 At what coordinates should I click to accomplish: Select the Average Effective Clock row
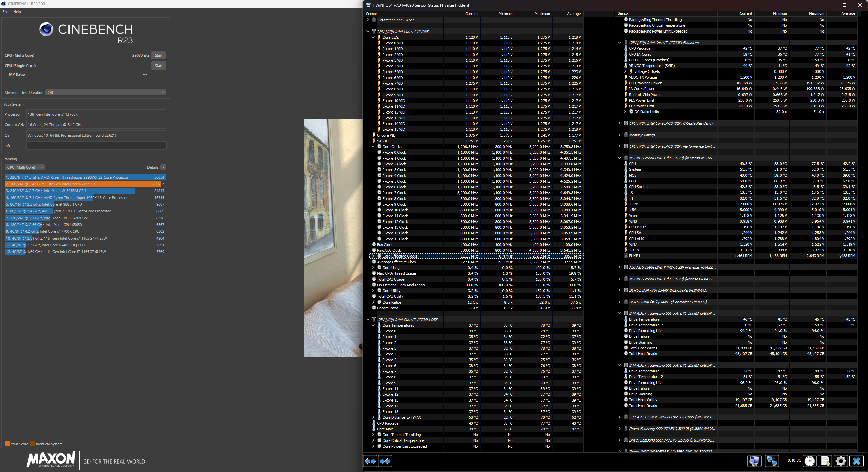(476, 262)
